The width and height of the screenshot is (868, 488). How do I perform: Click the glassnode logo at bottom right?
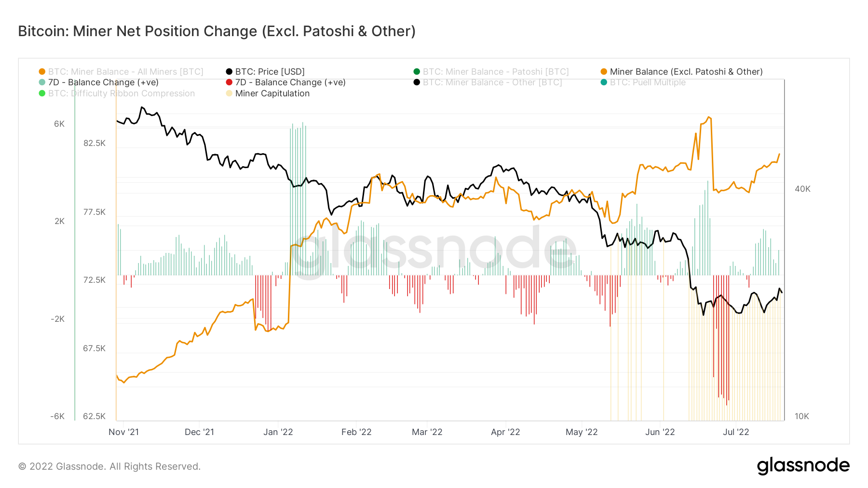(803, 466)
